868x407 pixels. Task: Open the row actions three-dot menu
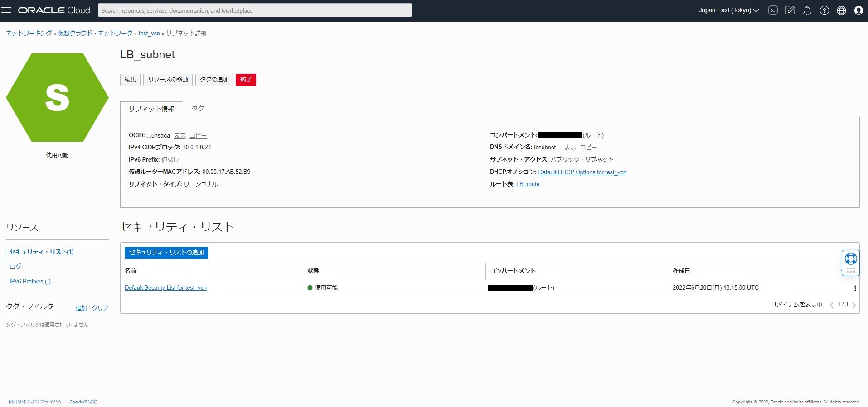coord(855,288)
